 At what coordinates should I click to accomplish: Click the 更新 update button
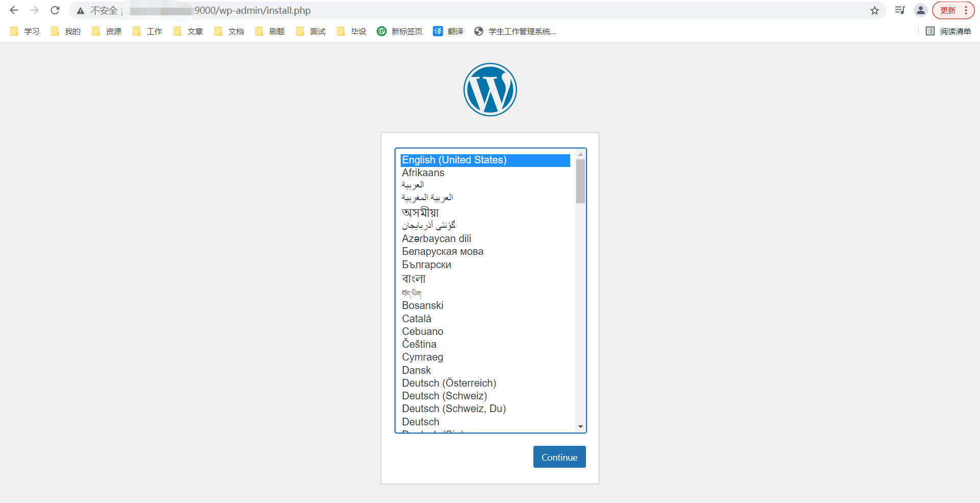[948, 10]
